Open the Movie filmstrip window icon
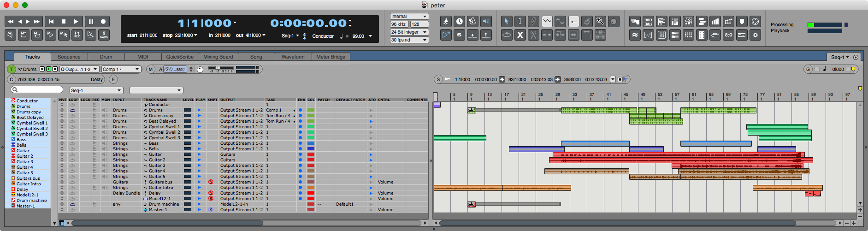The height and width of the screenshot is (231, 868). click(702, 35)
